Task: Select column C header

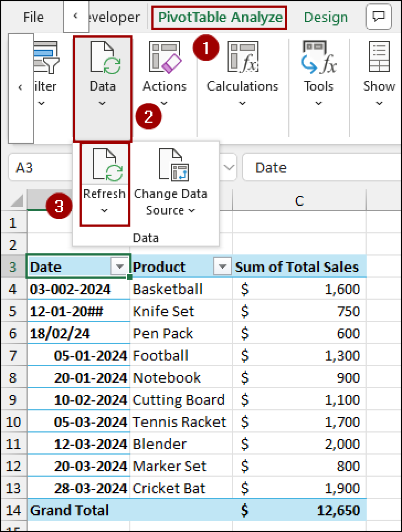Action: (299, 201)
